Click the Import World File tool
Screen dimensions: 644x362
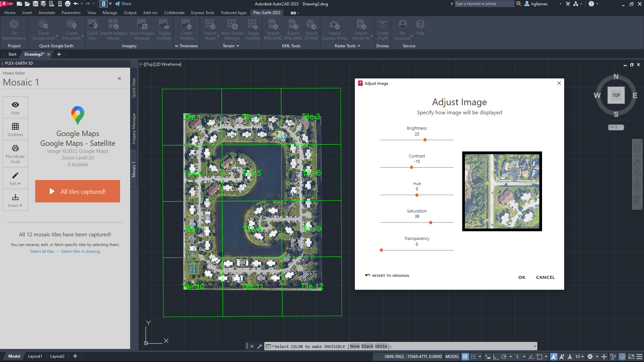361,30
